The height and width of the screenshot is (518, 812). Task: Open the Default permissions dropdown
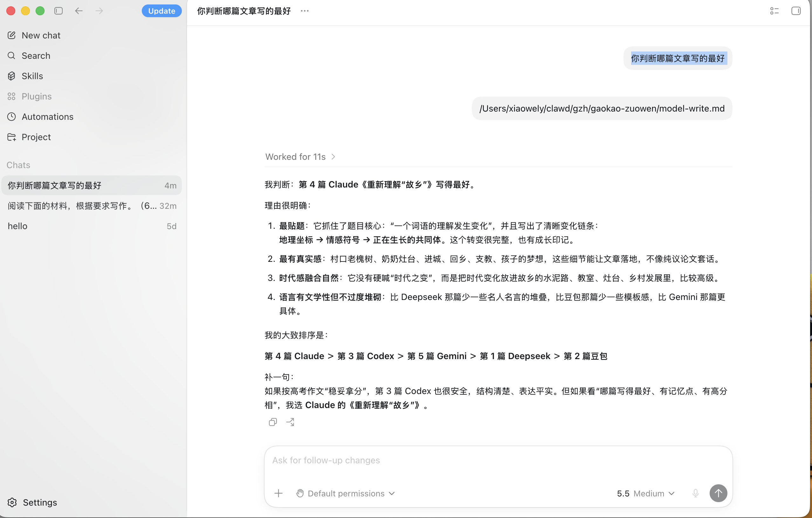346,494
